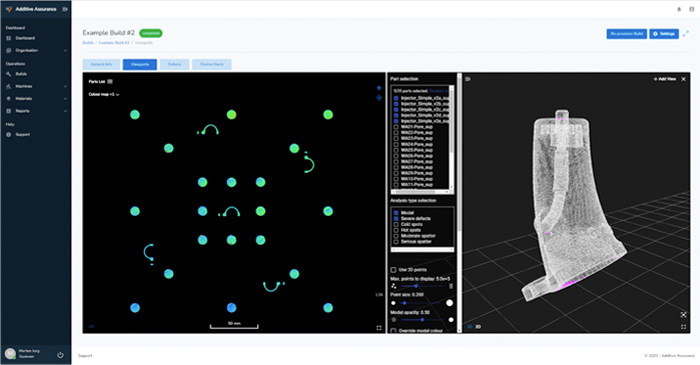Click the Example Build #2 breadcrumb link
Screen dimensions: 700x365
pos(114,43)
